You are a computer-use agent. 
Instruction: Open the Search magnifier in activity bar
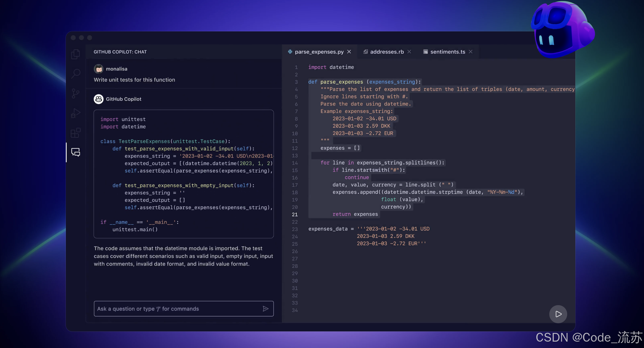76,74
